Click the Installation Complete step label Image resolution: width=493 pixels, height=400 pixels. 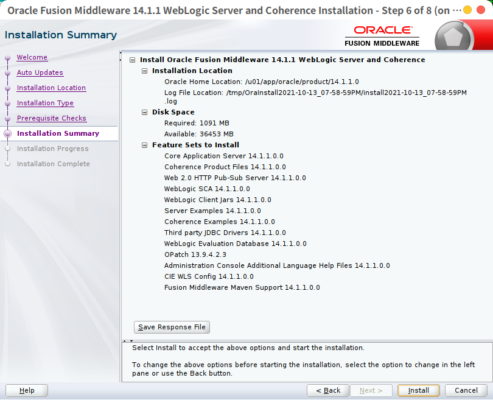(53, 164)
